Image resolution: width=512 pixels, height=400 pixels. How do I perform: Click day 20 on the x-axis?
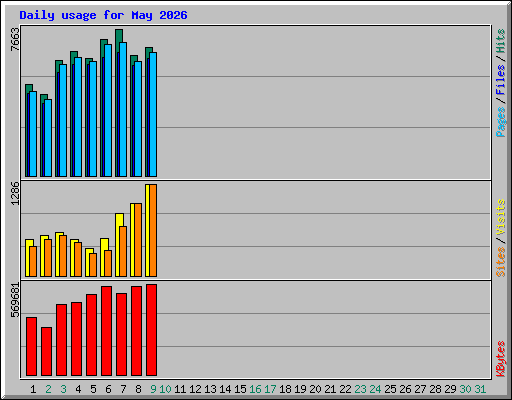tap(315, 389)
